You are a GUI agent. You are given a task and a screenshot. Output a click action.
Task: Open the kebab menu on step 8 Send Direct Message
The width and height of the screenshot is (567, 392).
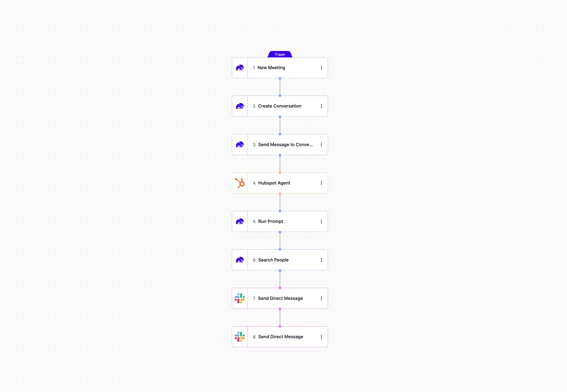(x=321, y=337)
